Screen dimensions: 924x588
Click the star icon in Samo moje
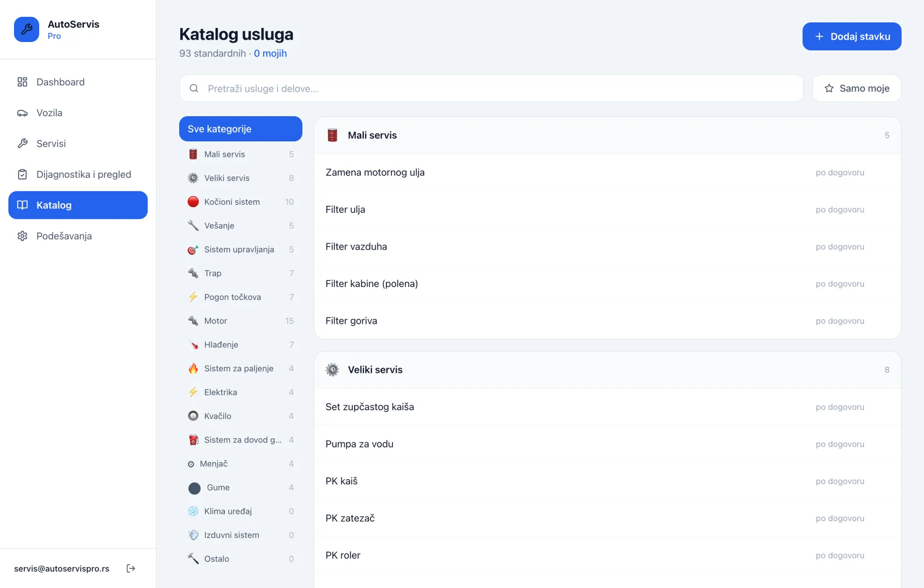(829, 89)
